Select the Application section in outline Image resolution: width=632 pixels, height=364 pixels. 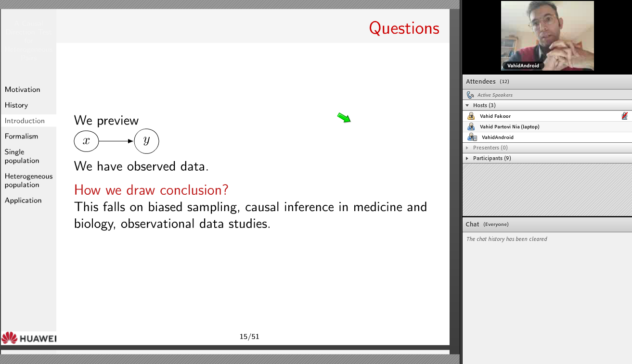[x=23, y=201]
